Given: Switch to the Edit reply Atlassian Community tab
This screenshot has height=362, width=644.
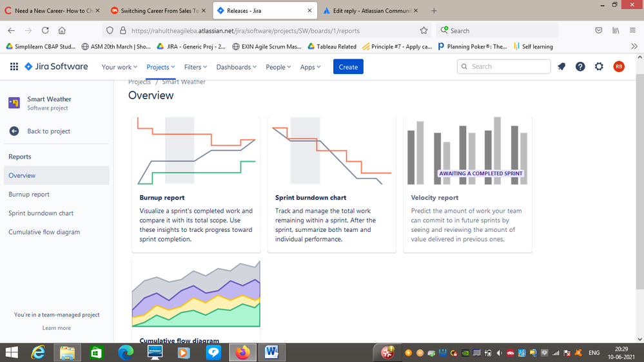Looking at the screenshot, I should pos(369,11).
